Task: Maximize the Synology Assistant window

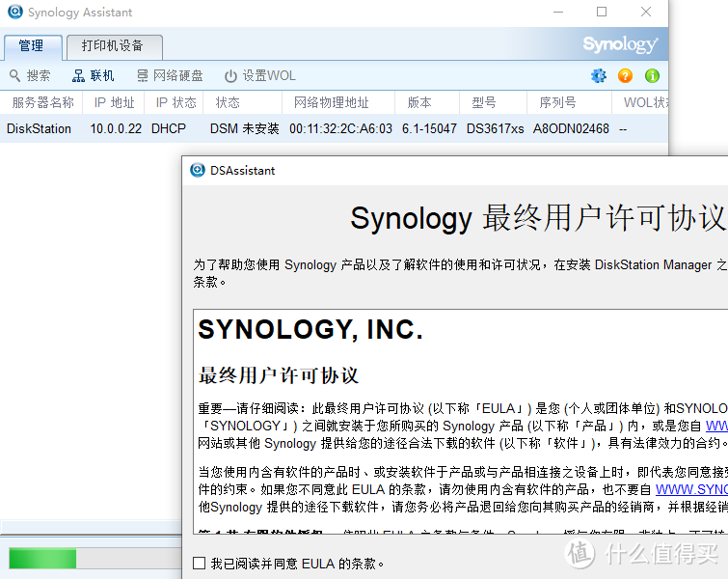Action: (x=602, y=13)
